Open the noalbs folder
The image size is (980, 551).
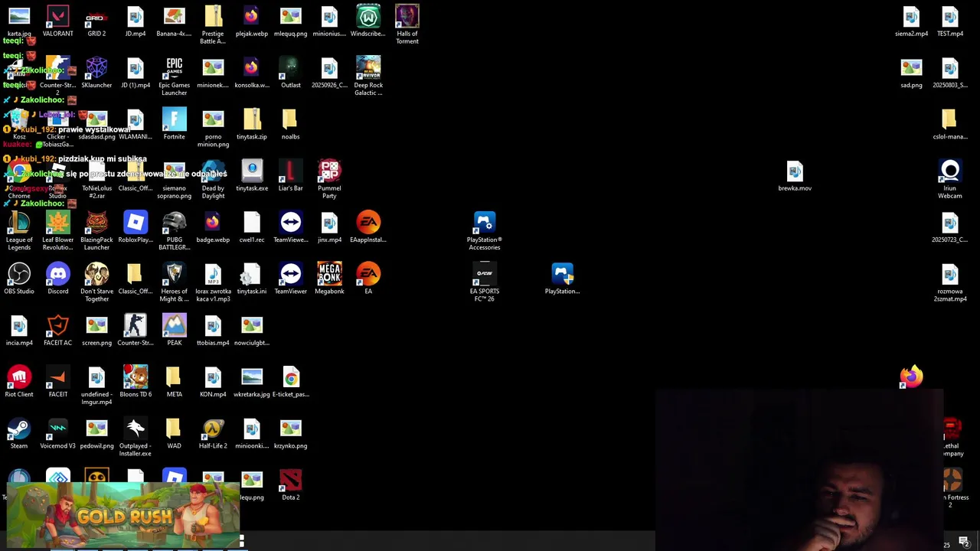tap(291, 124)
